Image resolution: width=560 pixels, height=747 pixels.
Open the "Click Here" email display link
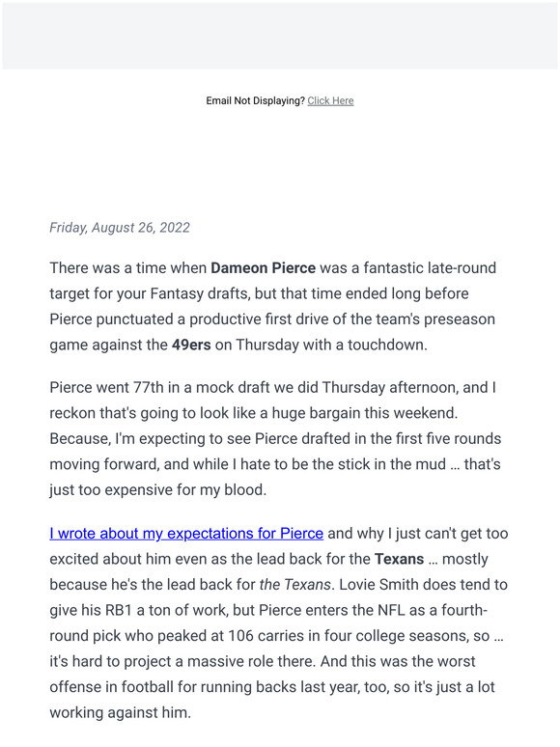click(x=330, y=100)
